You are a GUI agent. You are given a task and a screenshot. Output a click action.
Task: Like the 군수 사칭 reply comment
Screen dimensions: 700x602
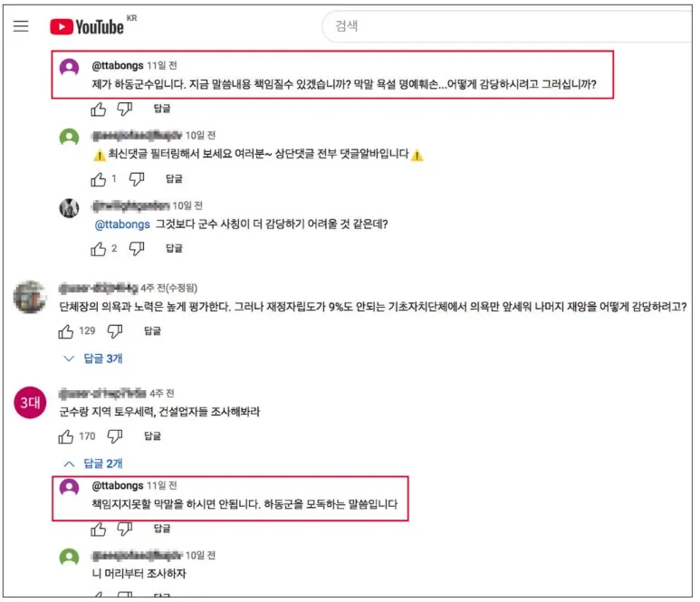tap(98, 249)
